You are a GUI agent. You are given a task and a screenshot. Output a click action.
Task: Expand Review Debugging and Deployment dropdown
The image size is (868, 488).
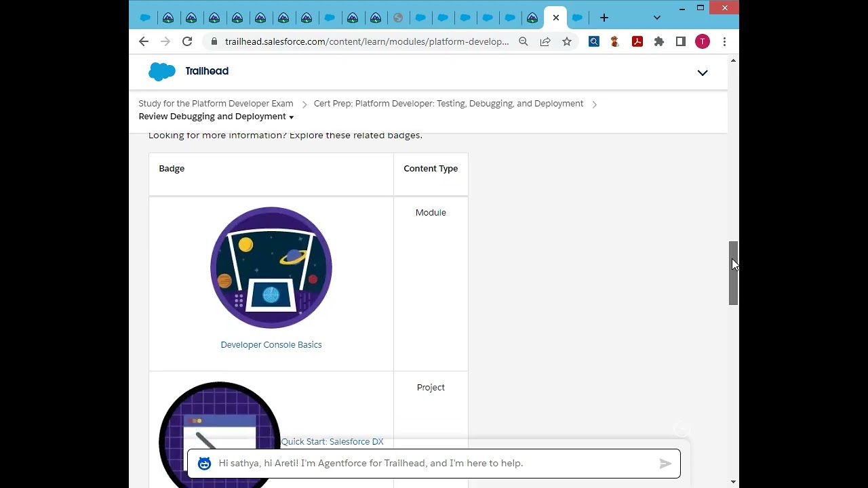pyautogui.click(x=216, y=117)
